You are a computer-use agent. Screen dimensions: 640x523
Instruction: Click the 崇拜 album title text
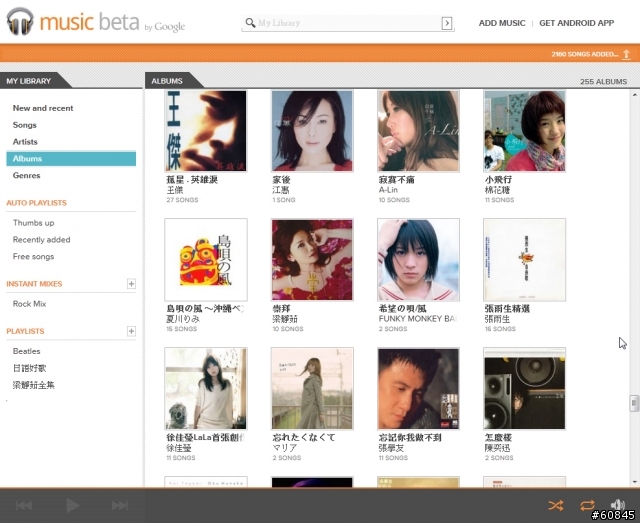pos(282,309)
